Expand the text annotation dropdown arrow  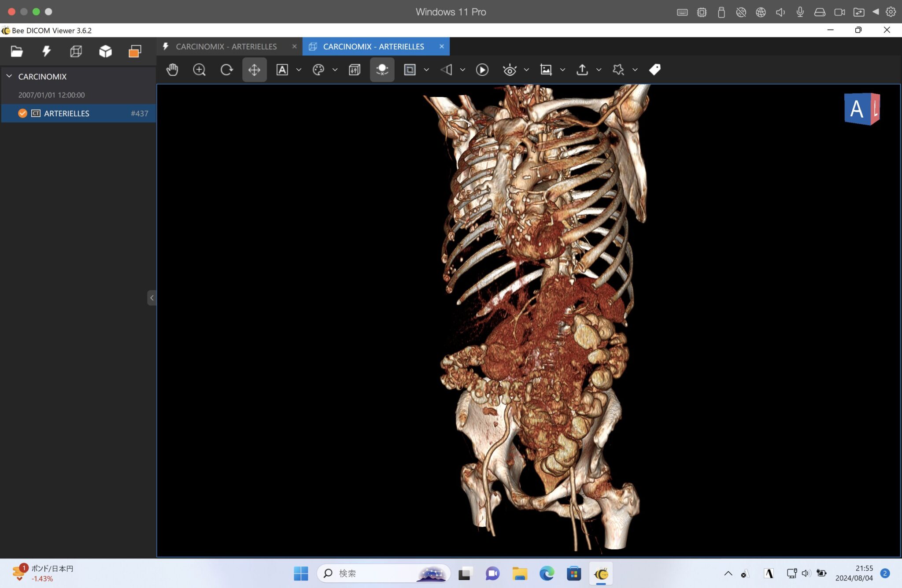(x=299, y=70)
